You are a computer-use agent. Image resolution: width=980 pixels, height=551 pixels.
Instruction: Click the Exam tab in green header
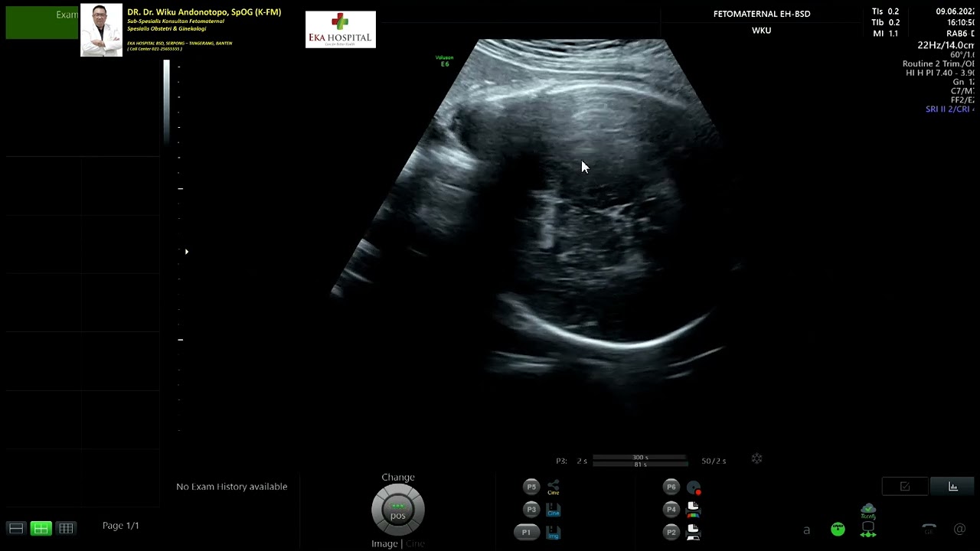click(67, 15)
